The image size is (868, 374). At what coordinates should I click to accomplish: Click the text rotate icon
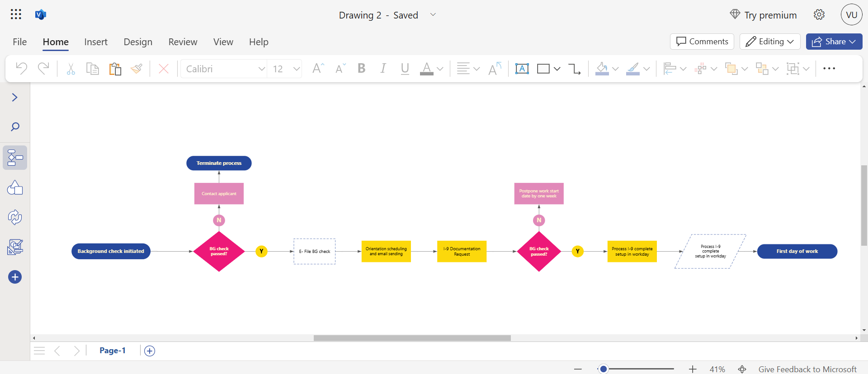tap(495, 69)
